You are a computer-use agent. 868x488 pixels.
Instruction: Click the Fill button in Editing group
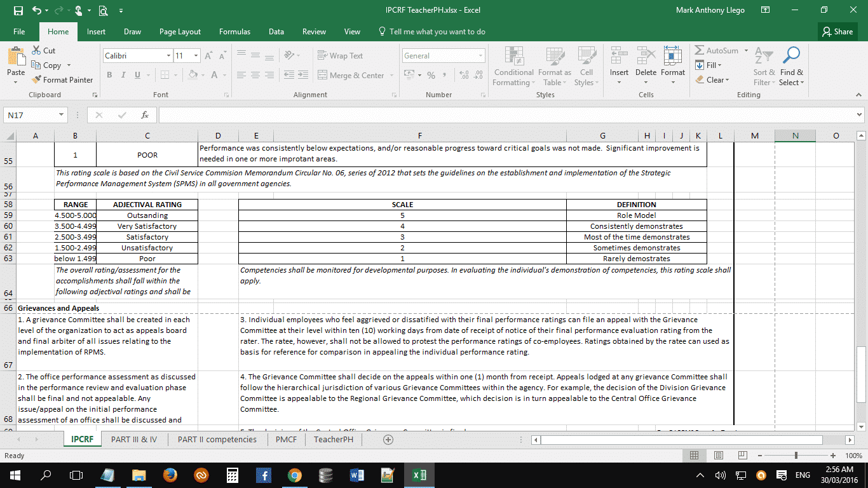709,65
